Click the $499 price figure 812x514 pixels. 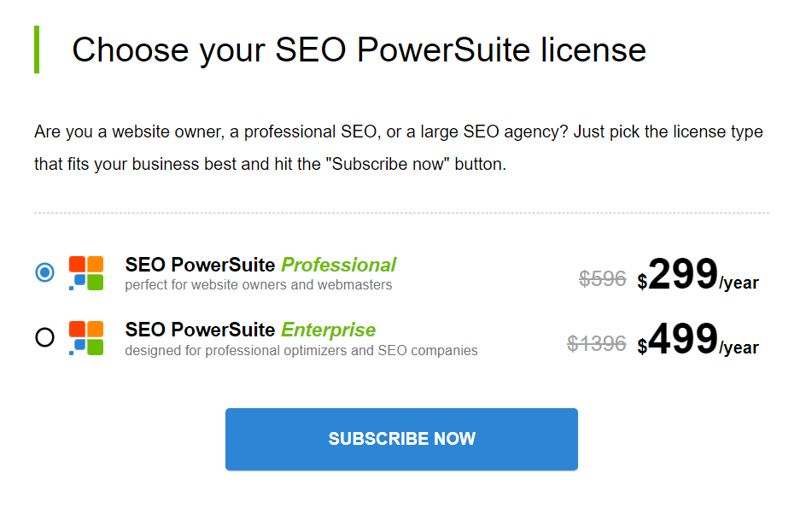677,340
